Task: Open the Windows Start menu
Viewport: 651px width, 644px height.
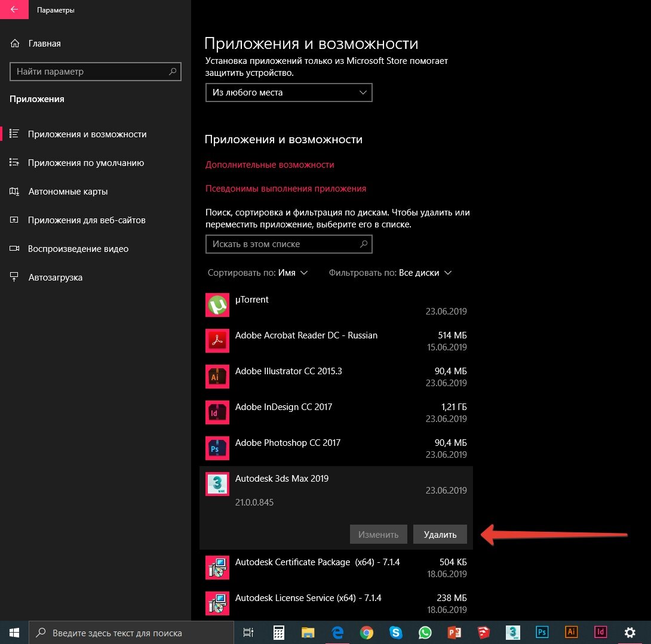Action: pyautogui.click(x=14, y=633)
